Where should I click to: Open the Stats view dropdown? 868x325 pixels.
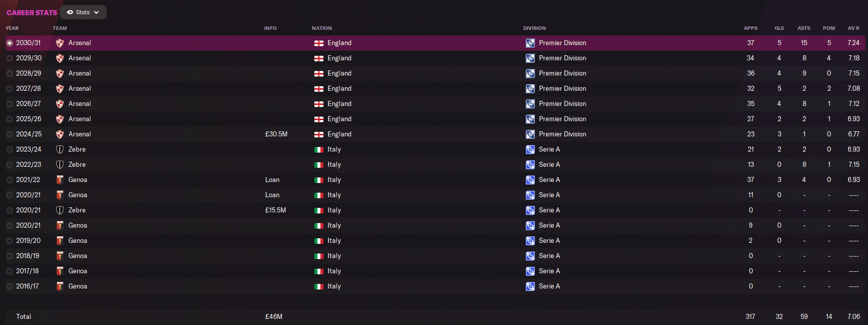[x=83, y=12]
